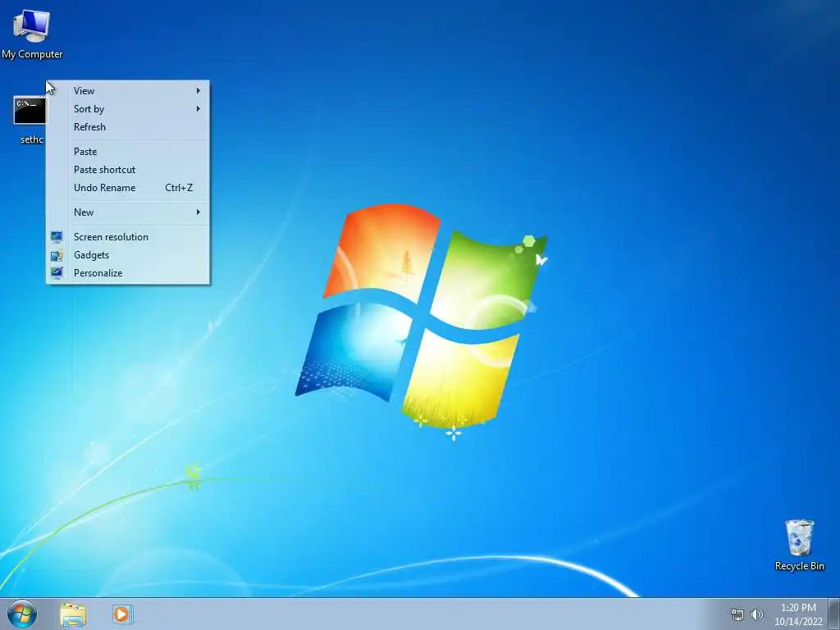Click the Screen resolution monitor icon
Viewport: 840px width, 630px height.
pos(57,237)
